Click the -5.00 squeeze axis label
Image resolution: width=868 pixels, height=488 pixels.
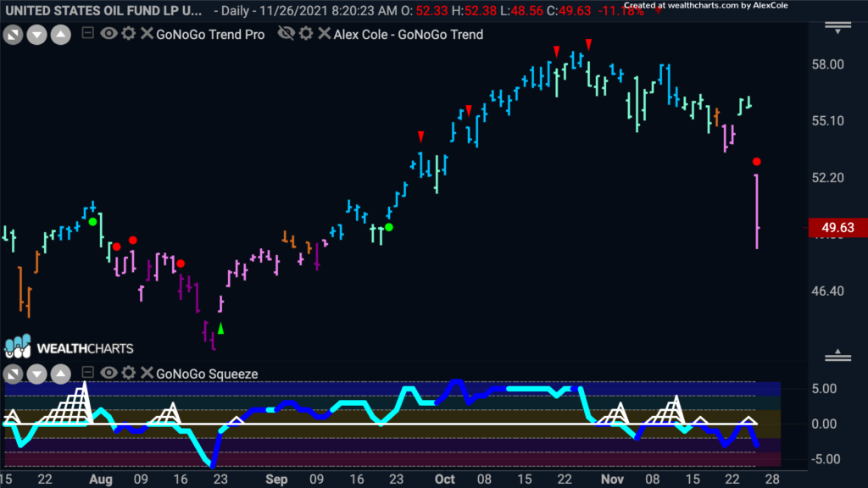(x=824, y=459)
